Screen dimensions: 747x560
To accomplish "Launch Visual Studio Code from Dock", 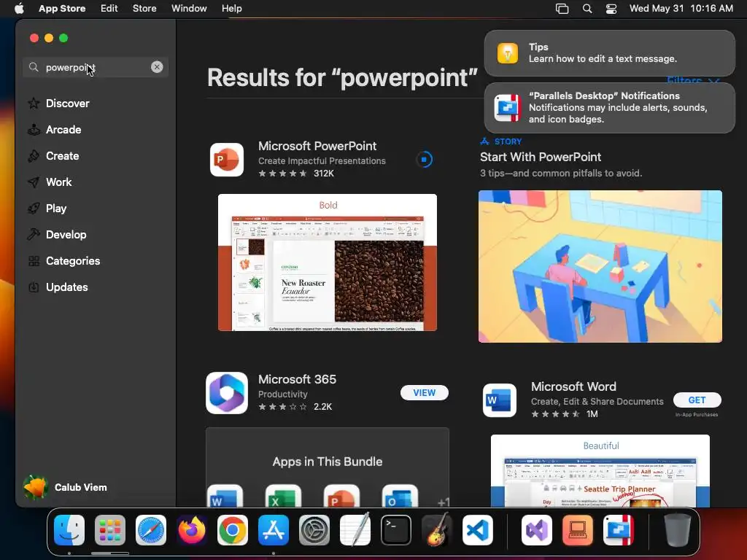I will pos(478,530).
